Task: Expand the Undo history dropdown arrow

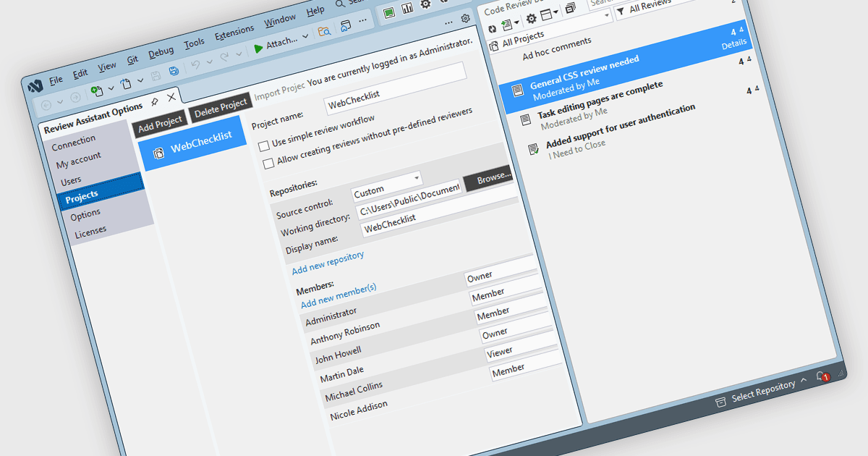Action: coord(210,62)
